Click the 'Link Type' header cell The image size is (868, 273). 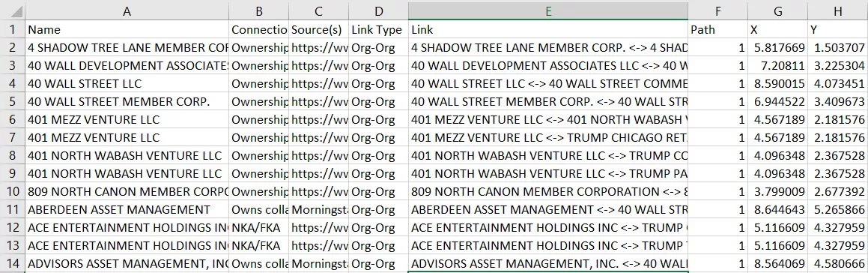[x=379, y=30]
